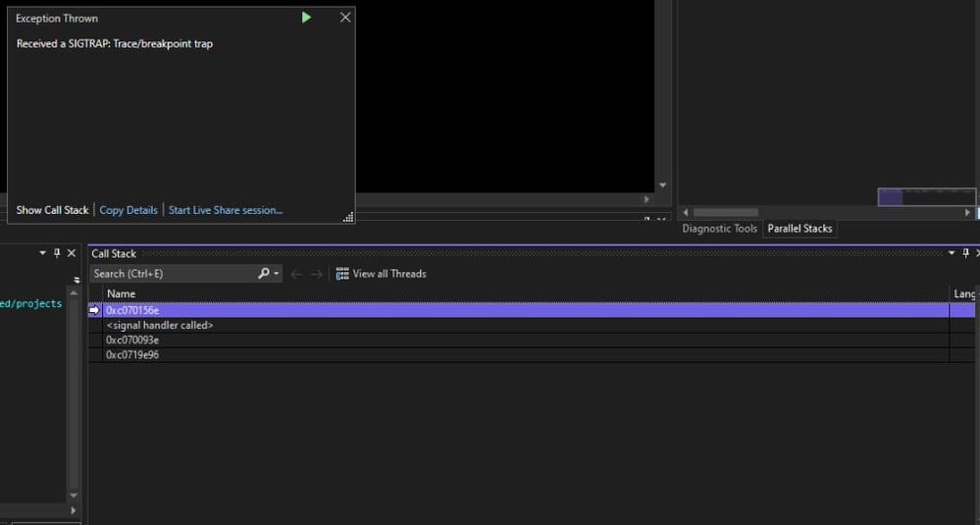980x525 pixels.
Task: Switch to Parallel Stacks tab
Action: 799,229
